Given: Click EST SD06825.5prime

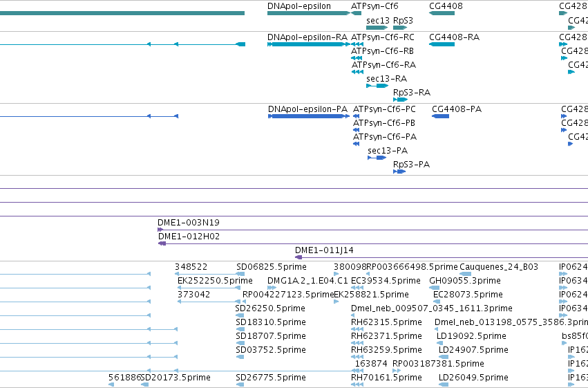Looking at the screenshot, I should tap(271, 267).
